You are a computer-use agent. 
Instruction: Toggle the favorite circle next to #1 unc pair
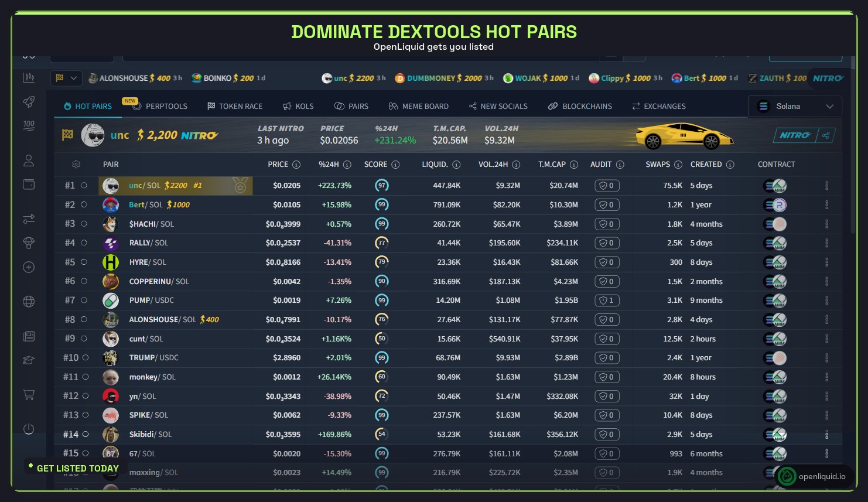click(84, 185)
